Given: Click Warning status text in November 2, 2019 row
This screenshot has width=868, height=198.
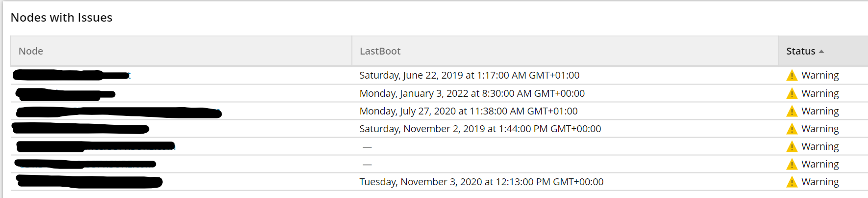Looking at the screenshot, I should [819, 129].
